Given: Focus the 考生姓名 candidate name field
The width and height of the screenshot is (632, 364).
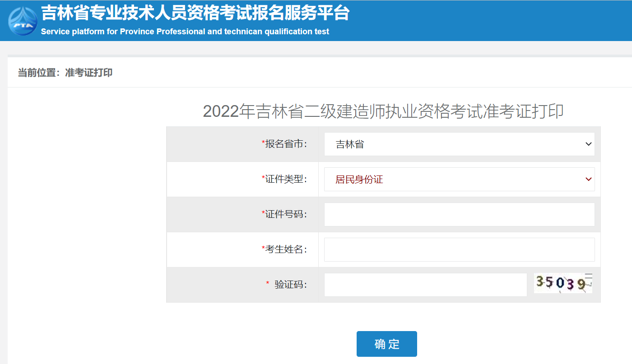Looking at the screenshot, I should tap(459, 249).
